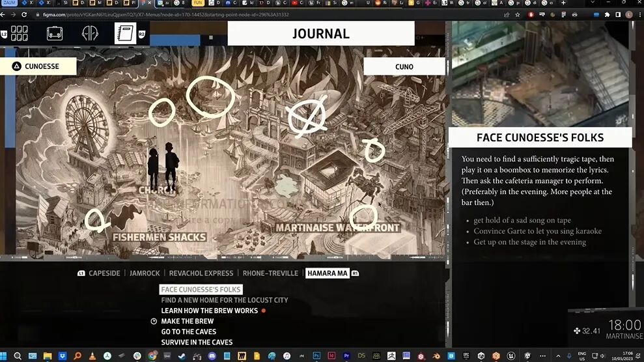Open the browser tab search dropdown chevron
This screenshot has height=362, width=644.
592,3
